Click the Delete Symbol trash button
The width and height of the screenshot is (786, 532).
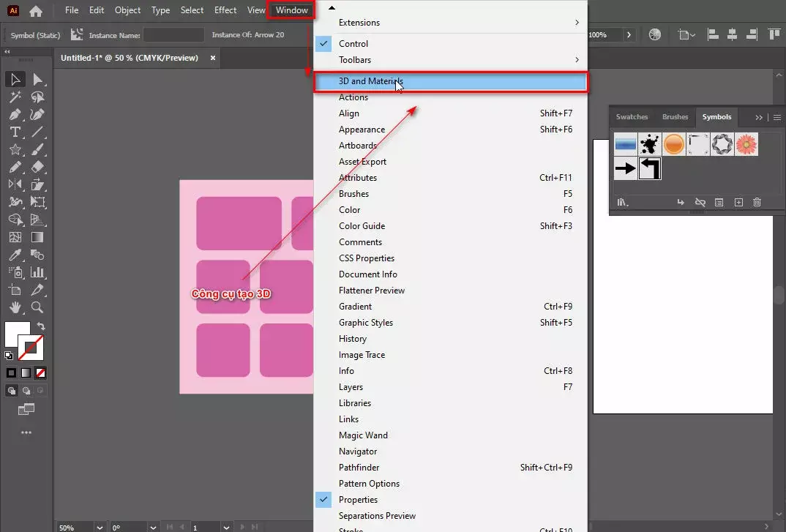pyautogui.click(x=757, y=202)
